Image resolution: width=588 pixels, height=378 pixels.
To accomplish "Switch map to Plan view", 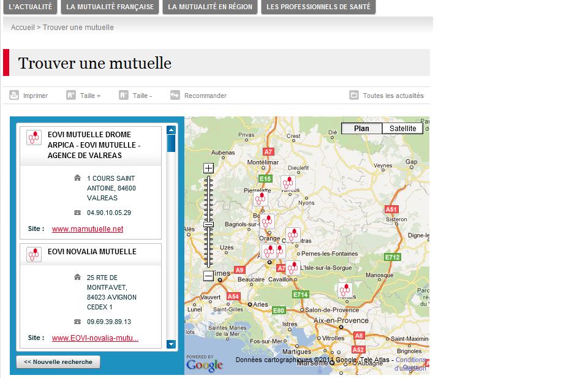I will pos(361,128).
